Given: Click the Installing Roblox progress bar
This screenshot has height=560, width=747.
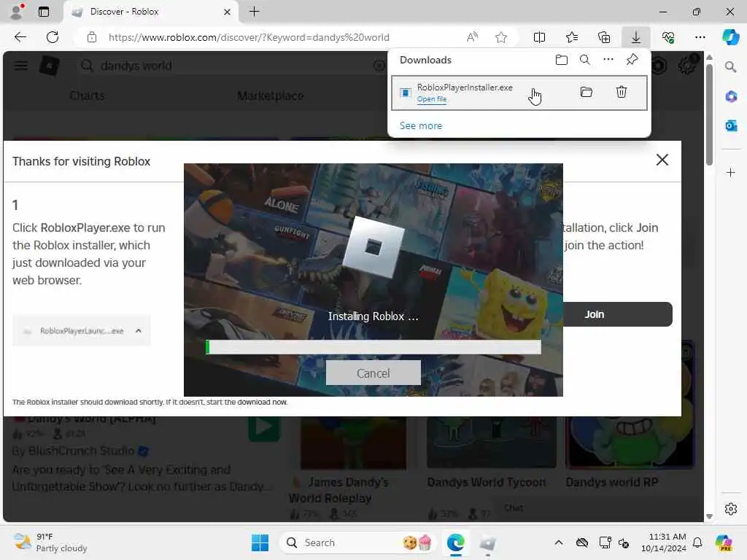Looking at the screenshot, I should click(x=373, y=346).
